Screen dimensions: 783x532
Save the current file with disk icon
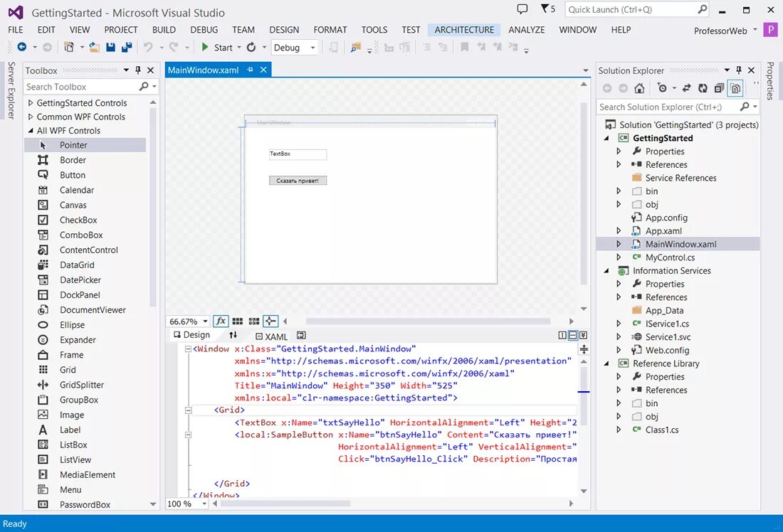click(x=110, y=47)
